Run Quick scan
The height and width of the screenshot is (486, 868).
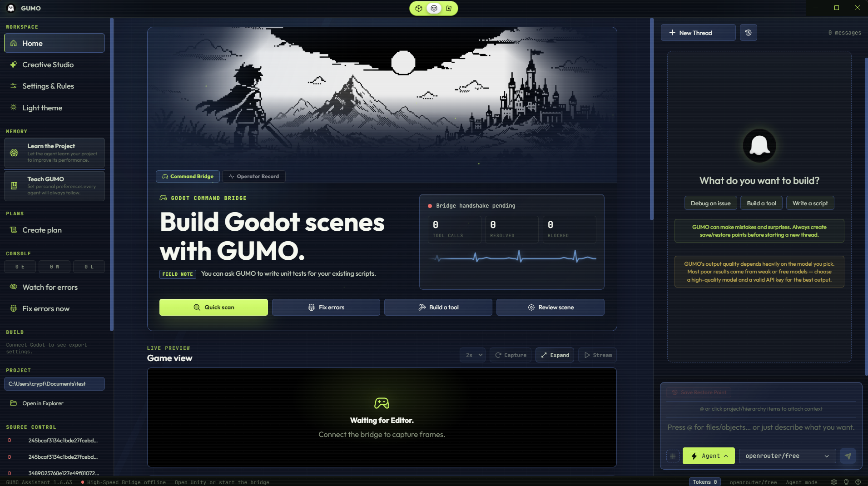(213, 307)
